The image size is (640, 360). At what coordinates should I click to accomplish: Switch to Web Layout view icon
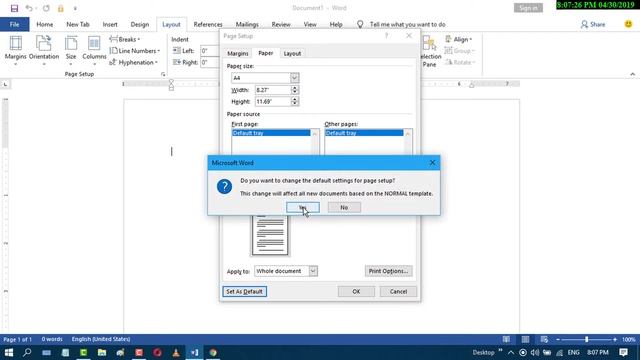click(x=544, y=339)
